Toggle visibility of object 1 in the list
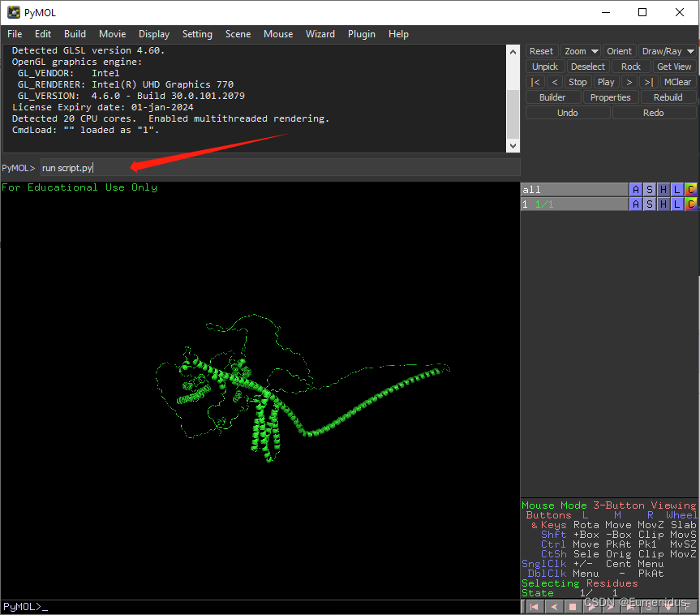Screen dimensions: 700x615 [574, 204]
